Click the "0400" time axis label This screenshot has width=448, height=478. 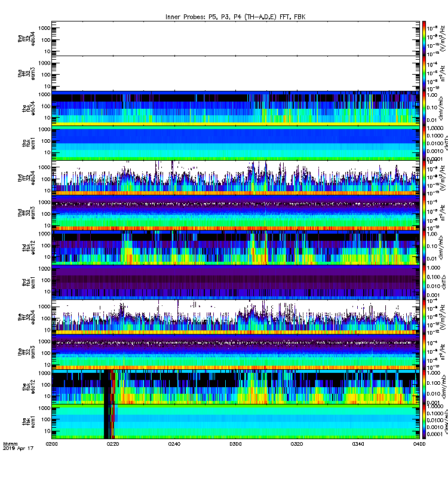point(419,444)
